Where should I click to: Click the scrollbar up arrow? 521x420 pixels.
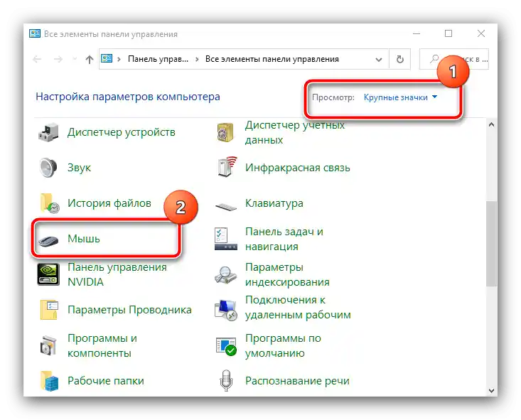click(491, 125)
